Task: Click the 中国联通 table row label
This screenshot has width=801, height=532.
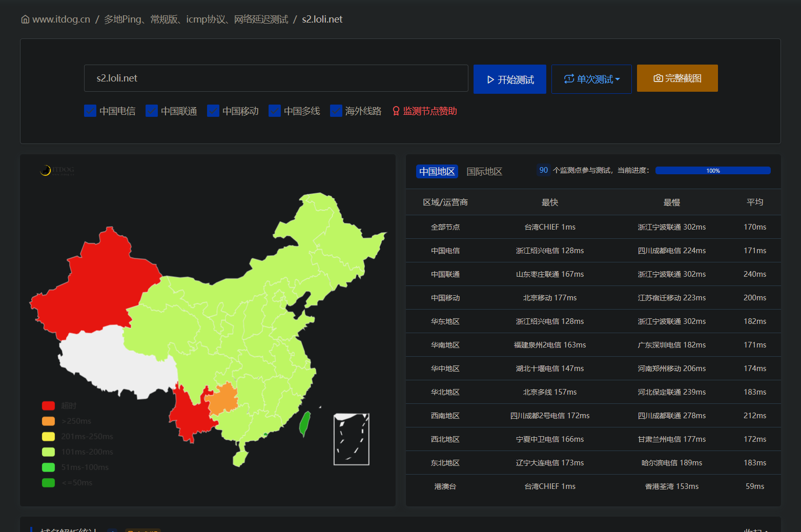Action: click(445, 274)
